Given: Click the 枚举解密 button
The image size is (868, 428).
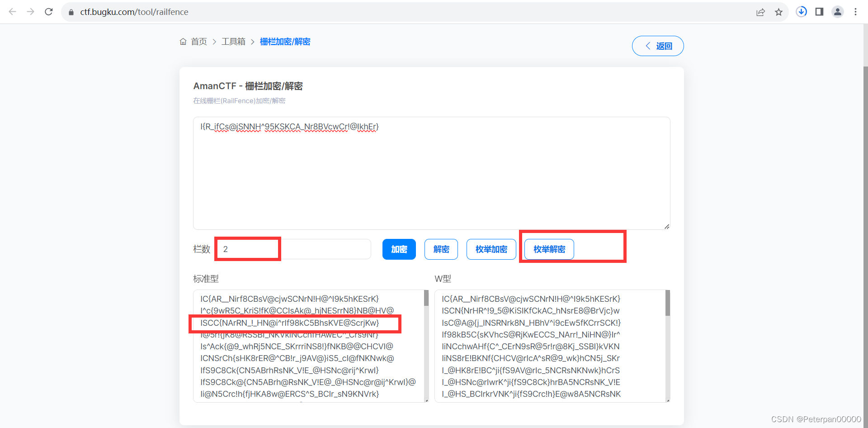Looking at the screenshot, I should point(549,249).
